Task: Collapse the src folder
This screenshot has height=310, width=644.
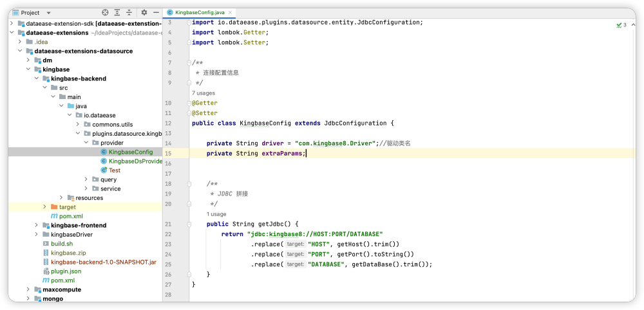Action: tap(44, 87)
